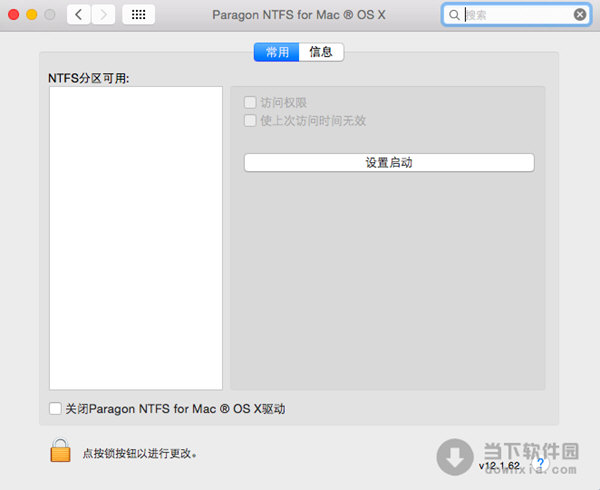Click the version text v12.1.62

499,466
